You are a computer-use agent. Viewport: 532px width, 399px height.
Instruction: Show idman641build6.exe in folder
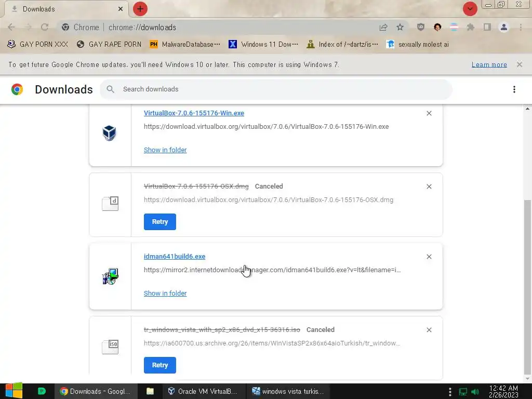[x=165, y=294]
